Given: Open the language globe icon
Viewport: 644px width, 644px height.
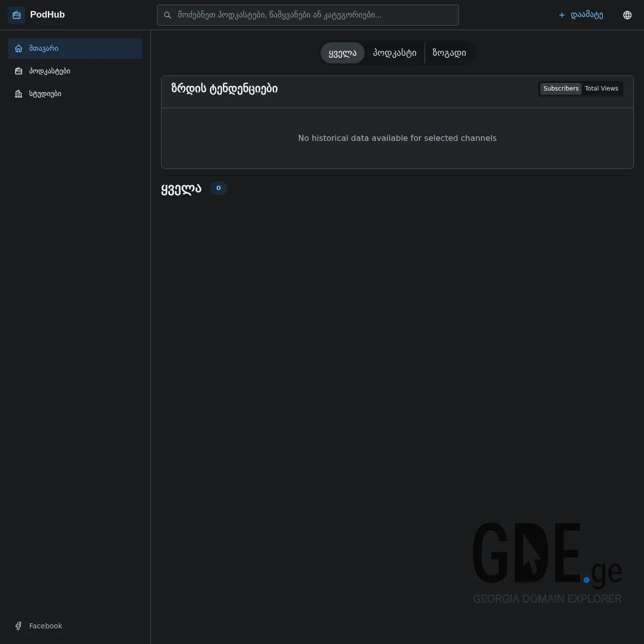Looking at the screenshot, I should click(627, 15).
